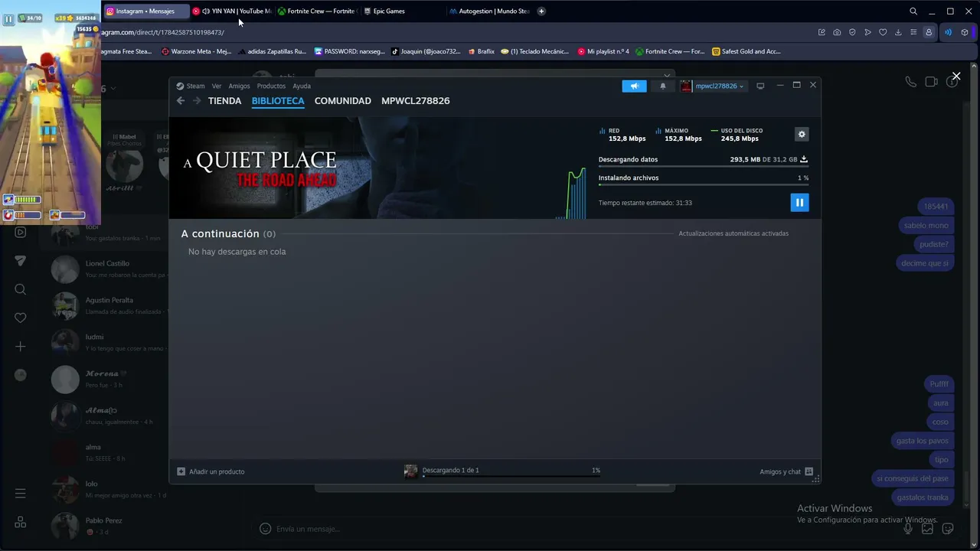Switch Steam to Big Picture mode icon
This screenshot has width=980, height=551.
pyautogui.click(x=760, y=86)
